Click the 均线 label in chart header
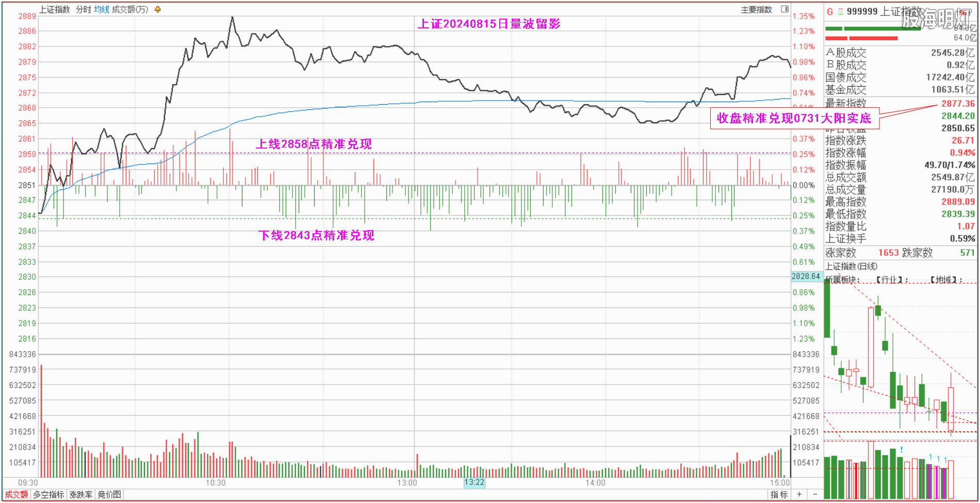Screen dimensions: 980x503 102,9
